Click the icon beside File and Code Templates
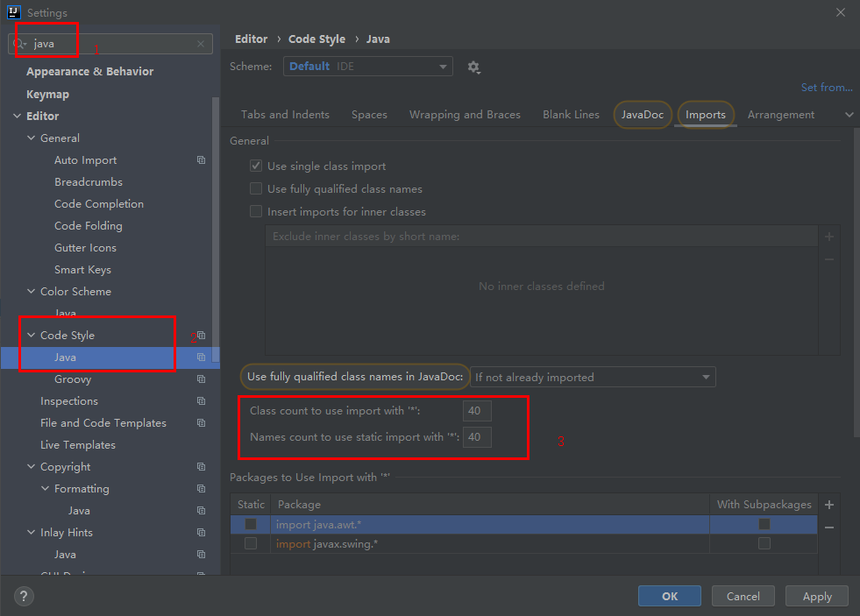Viewport: 860px width, 616px height. tap(202, 422)
